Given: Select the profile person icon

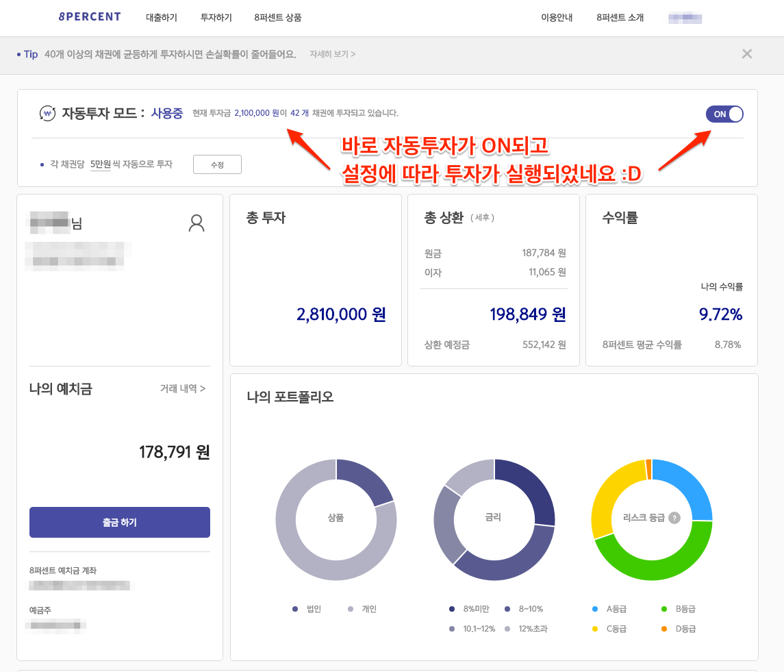Looking at the screenshot, I should pyautogui.click(x=197, y=223).
